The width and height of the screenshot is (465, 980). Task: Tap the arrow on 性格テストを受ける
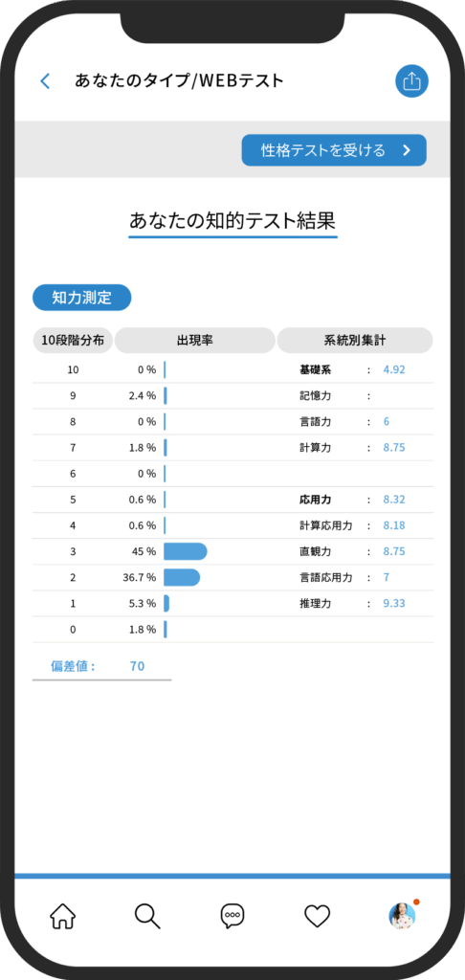point(407,150)
